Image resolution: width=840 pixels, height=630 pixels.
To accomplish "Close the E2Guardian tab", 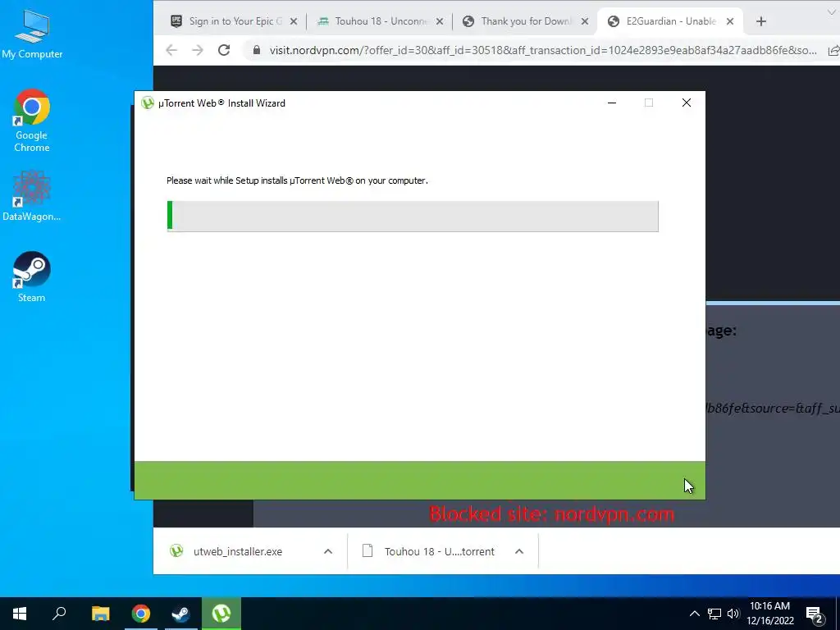I will [730, 21].
